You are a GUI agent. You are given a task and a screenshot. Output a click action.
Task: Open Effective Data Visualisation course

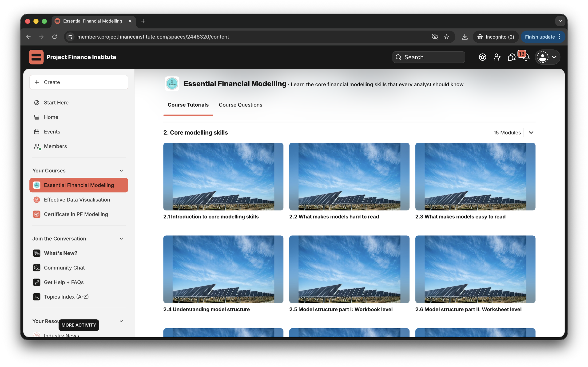pos(77,200)
